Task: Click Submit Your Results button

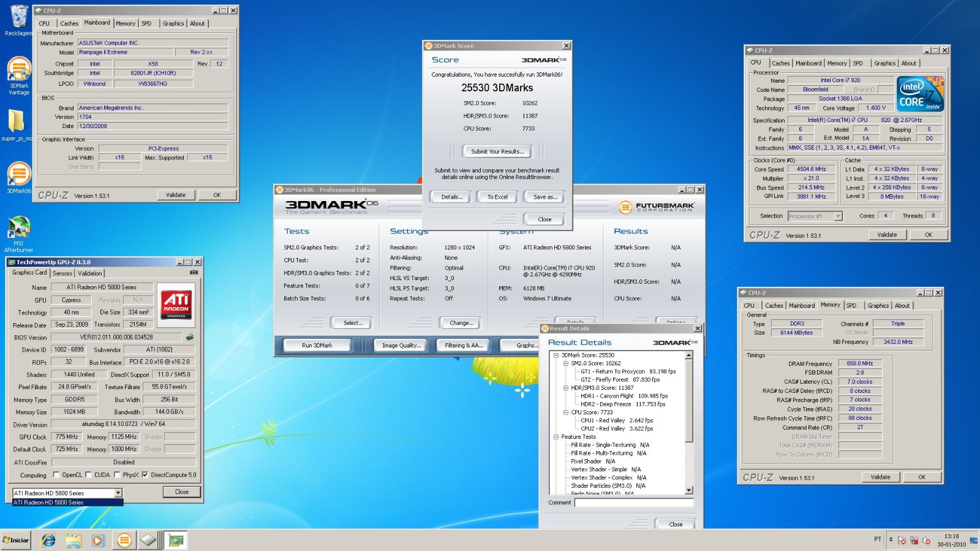Action: (497, 151)
